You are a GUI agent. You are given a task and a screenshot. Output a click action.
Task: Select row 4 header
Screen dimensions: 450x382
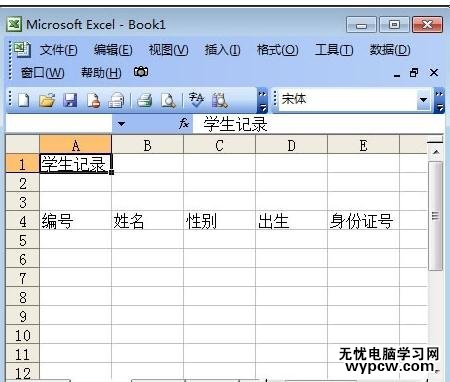coord(22,221)
